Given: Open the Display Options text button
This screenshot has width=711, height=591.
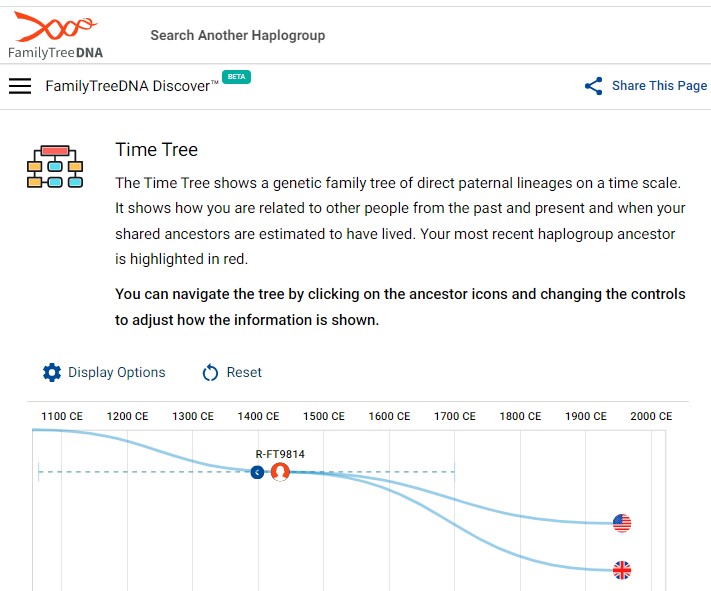Looking at the screenshot, I should click(x=116, y=373).
